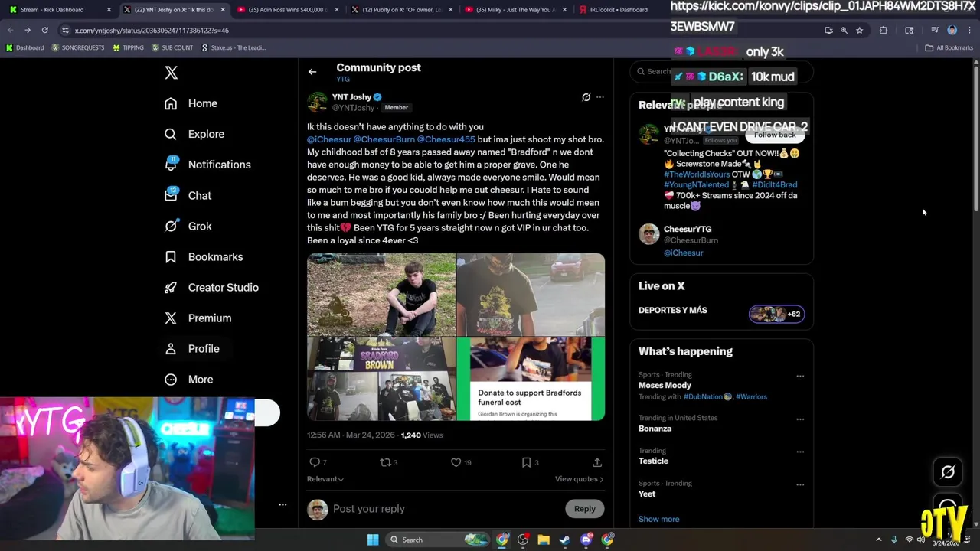Image resolution: width=980 pixels, height=551 pixels.
Task: Open the Bonanza trending topic
Action: (x=655, y=429)
